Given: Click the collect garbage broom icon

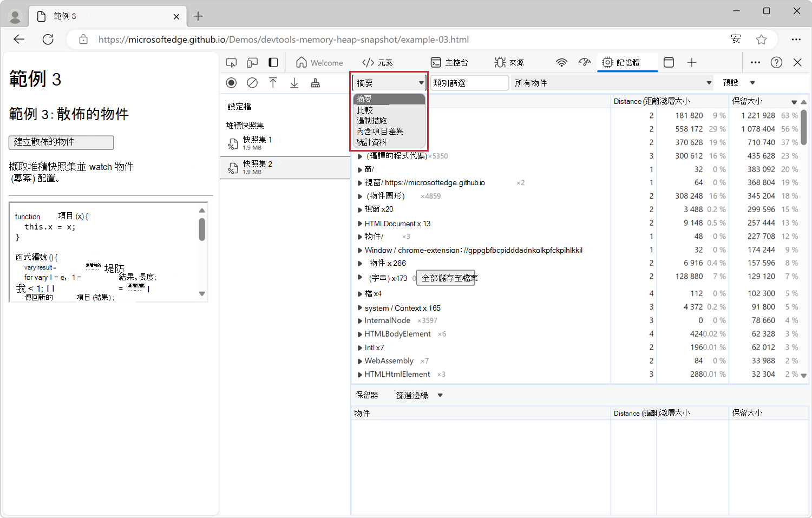Looking at the screenshot, I should click(x=315, y=83).
